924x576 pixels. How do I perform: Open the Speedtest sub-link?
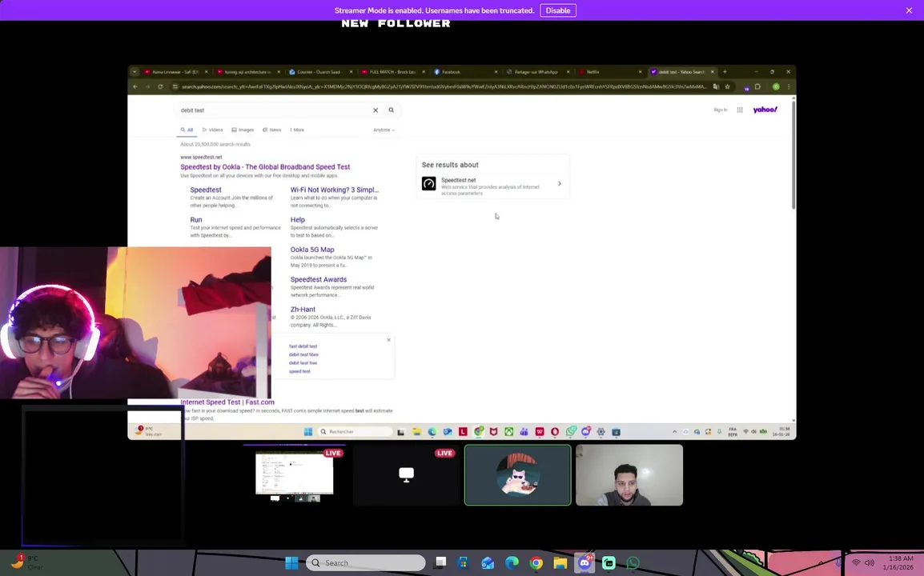point(206,190)
